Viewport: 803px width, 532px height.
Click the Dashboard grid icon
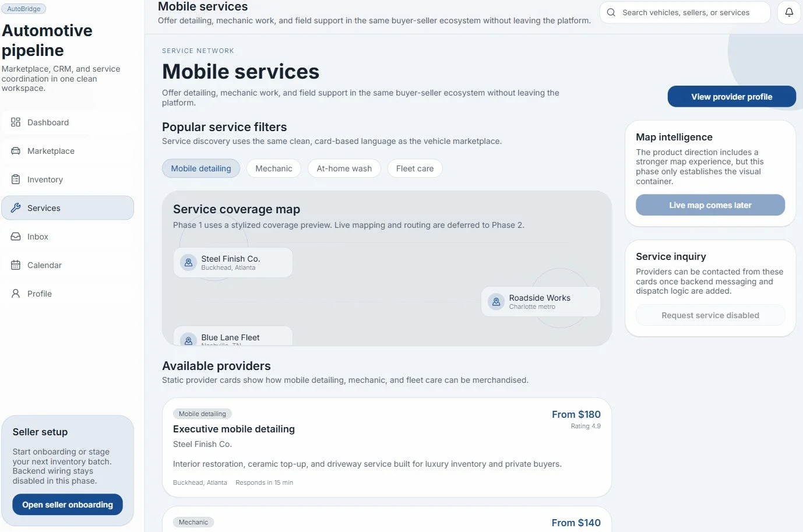click(16, 122)
